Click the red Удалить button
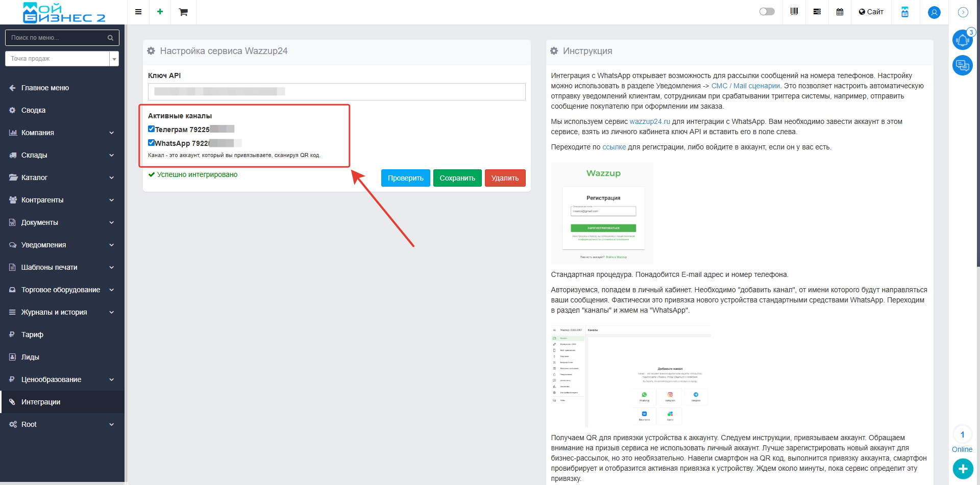The image size is (980, 485). point(505,178)
